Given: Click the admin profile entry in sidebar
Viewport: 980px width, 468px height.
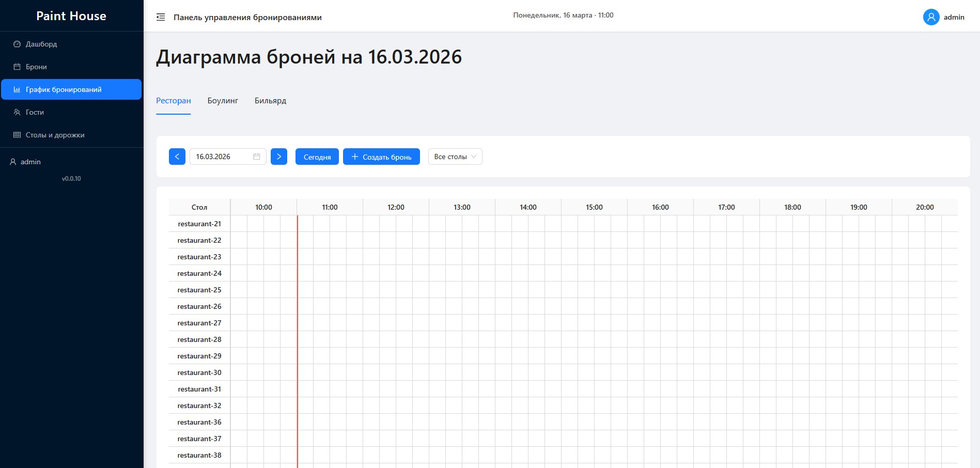Looking at the screenshot, I should pyautogui.click(x=25, y=162).
